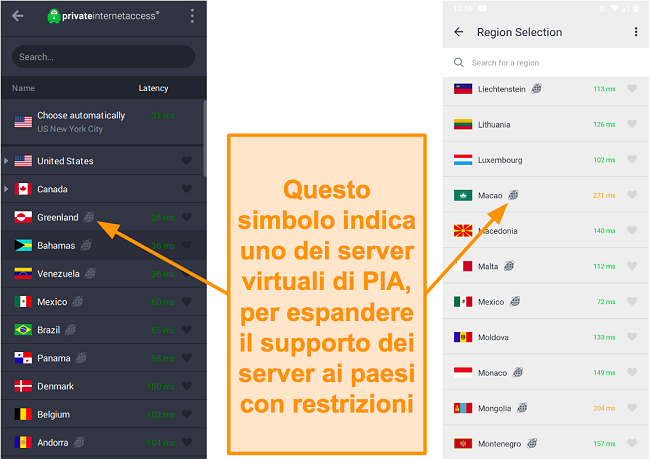Select Choose automatically US New York City

[x=102, y=122]
